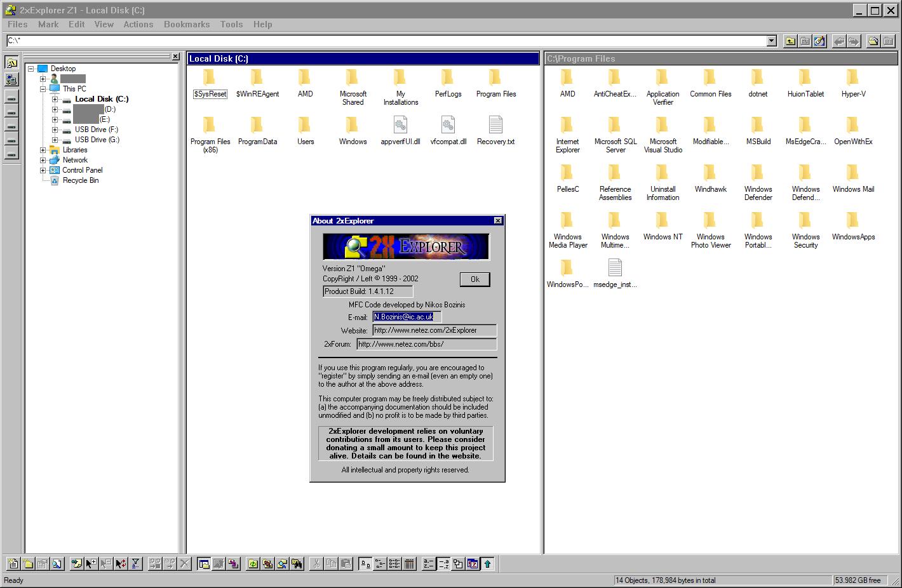Click the open folder icon beside address bar
This screenshot has height=588, width=902.
[x=873, y=41]
